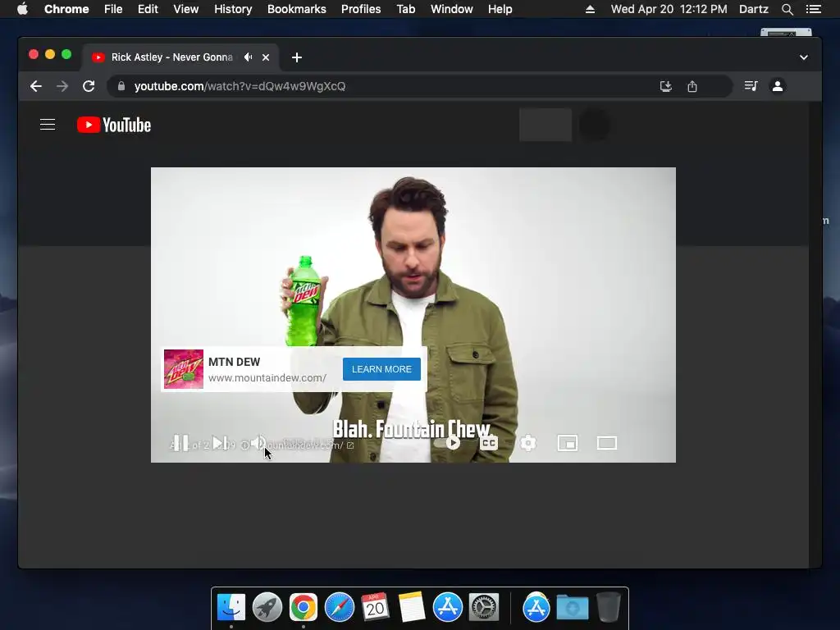Mute the video using the speaker icon
840x630 pixels.
(x=258, y=443)
